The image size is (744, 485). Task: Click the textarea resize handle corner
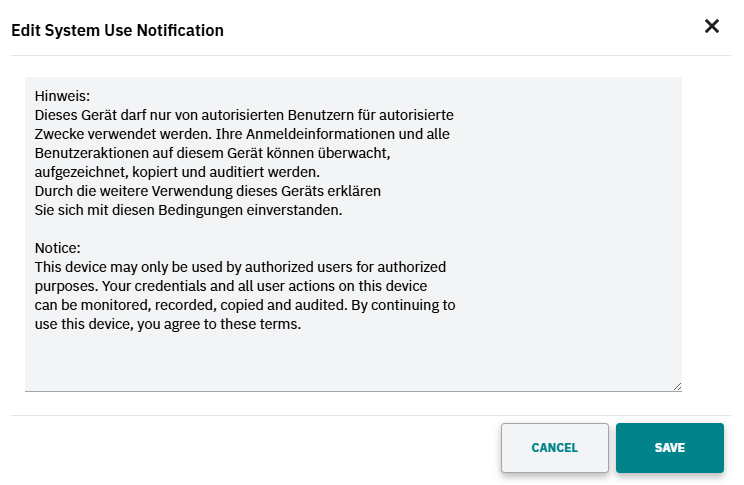677,386
